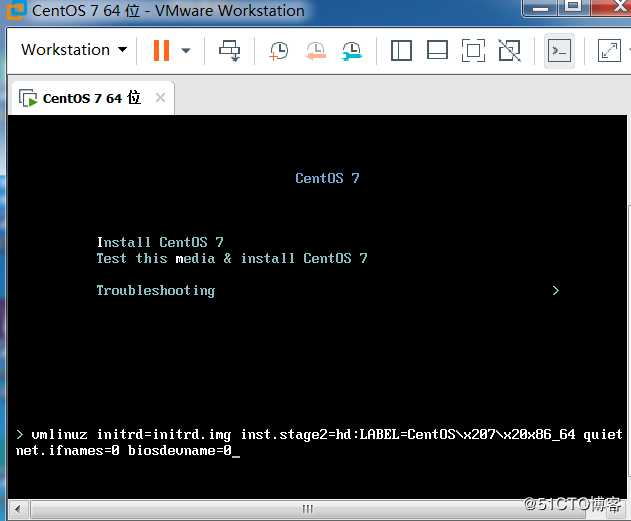Select the Troubleshooting boot entry

point(156,290)
